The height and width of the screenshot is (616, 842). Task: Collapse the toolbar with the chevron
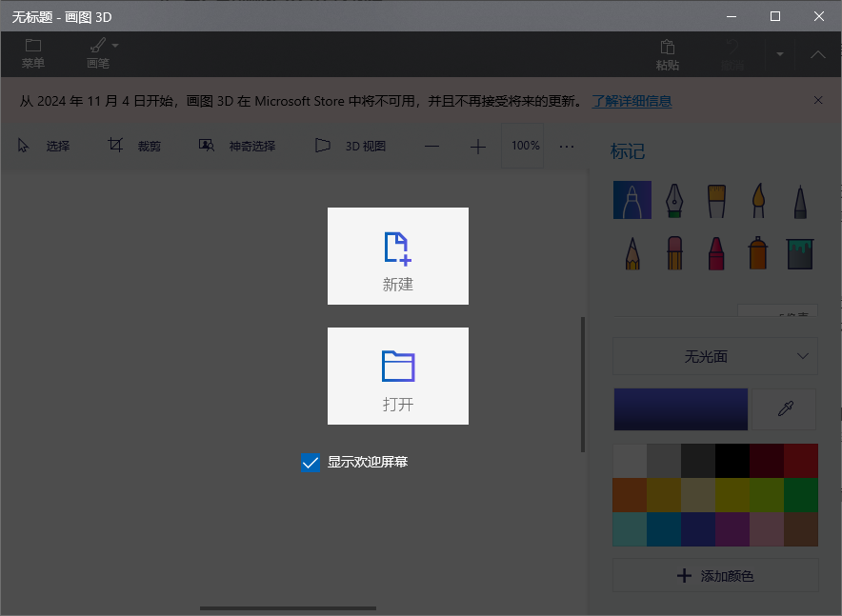(x=816, y=54)
